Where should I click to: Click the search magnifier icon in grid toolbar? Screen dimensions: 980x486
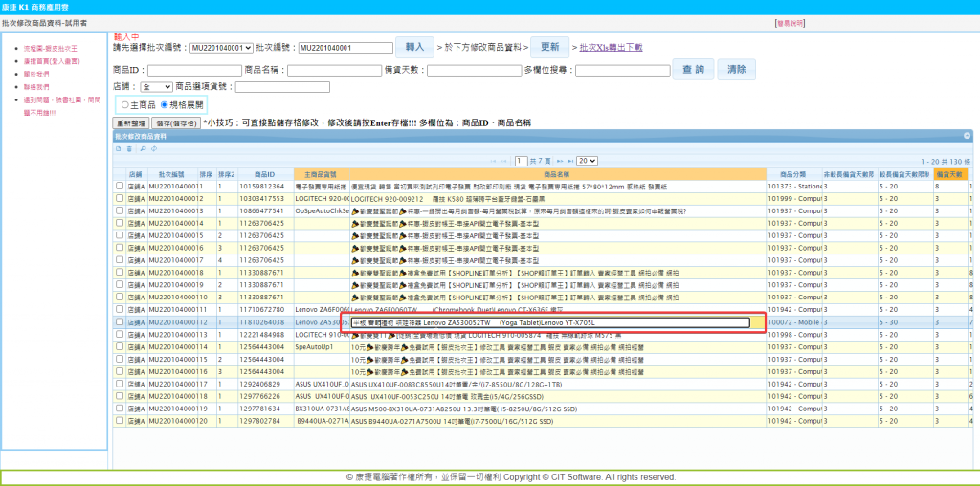pyautogui.click(x=142, y=148)
